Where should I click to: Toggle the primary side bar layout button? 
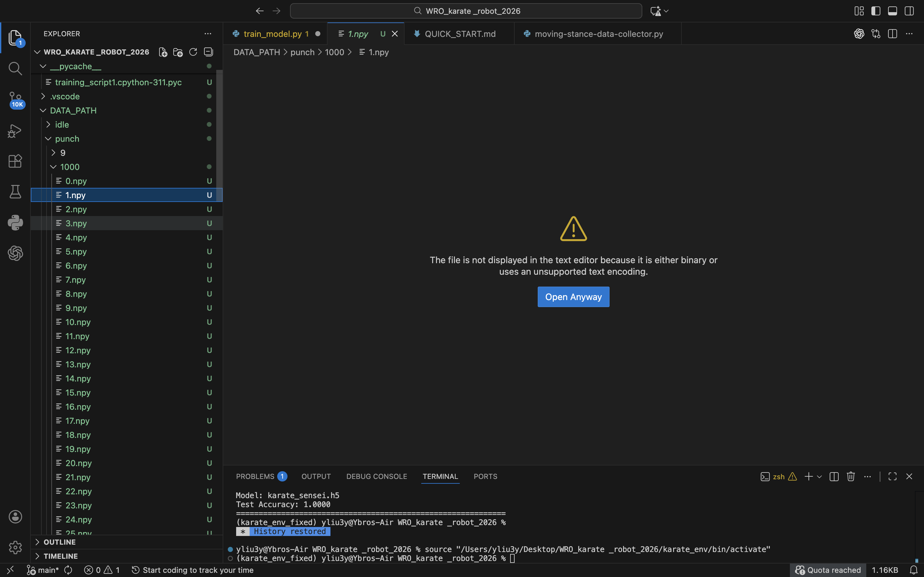pyautogui.click(x=876, y=11)
